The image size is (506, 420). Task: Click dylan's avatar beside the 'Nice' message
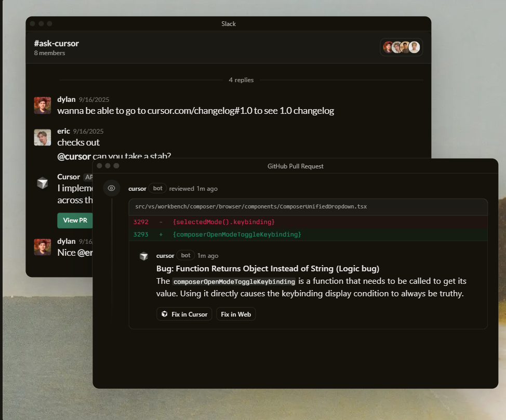point(43,247)
